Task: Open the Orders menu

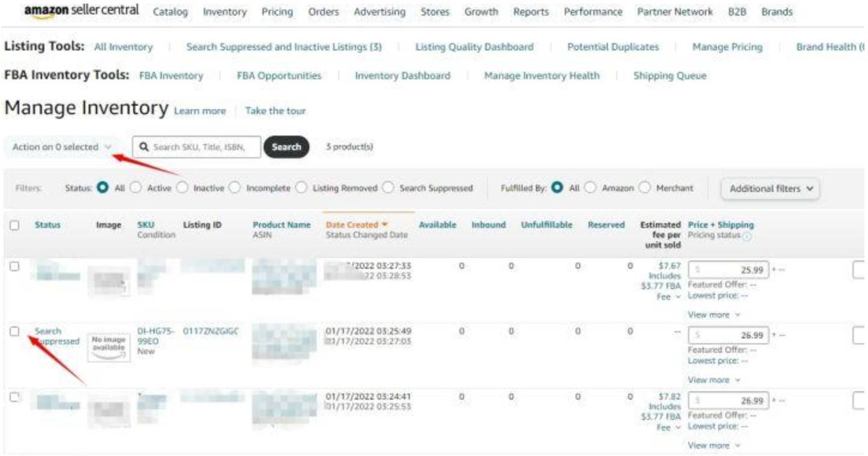Action: [324, 12]
